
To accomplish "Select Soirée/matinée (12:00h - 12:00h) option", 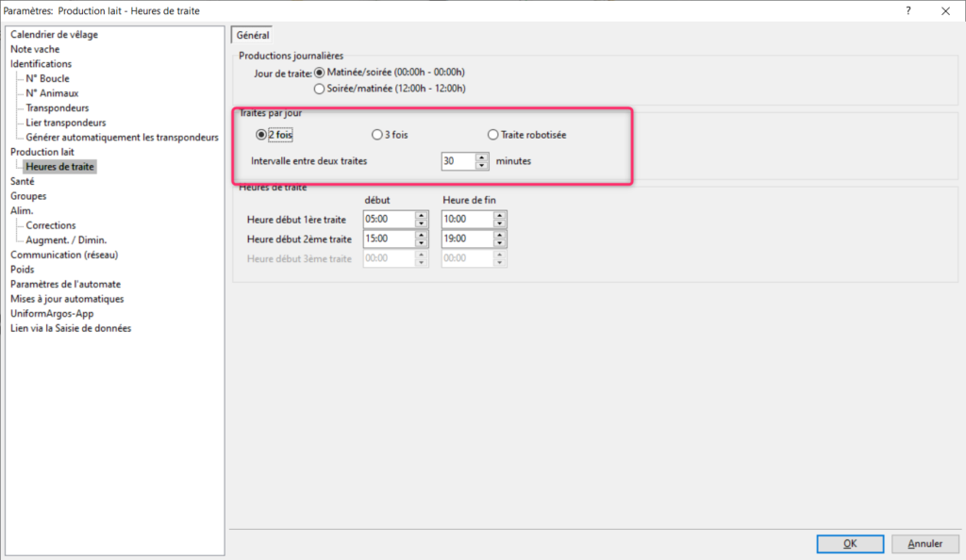I will pyautogui.click(x=319, y=89).
